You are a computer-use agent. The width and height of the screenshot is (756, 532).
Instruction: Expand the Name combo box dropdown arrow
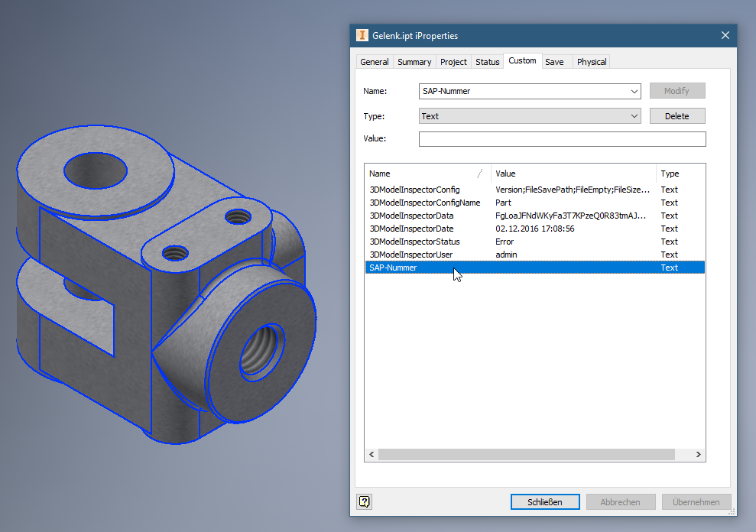(634, 91)
